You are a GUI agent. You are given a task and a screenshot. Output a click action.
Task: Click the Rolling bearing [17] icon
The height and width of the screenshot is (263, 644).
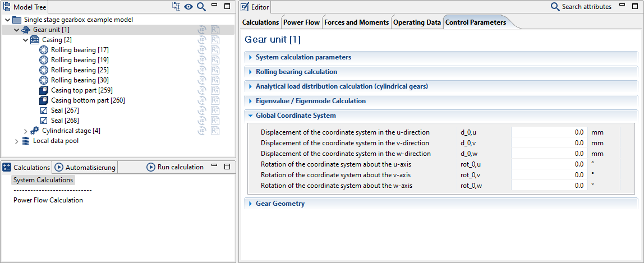click(x=44, y=50)
